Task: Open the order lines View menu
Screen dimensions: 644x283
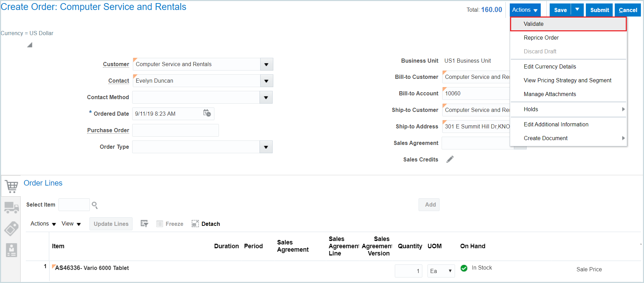Action: pos(71,224)
